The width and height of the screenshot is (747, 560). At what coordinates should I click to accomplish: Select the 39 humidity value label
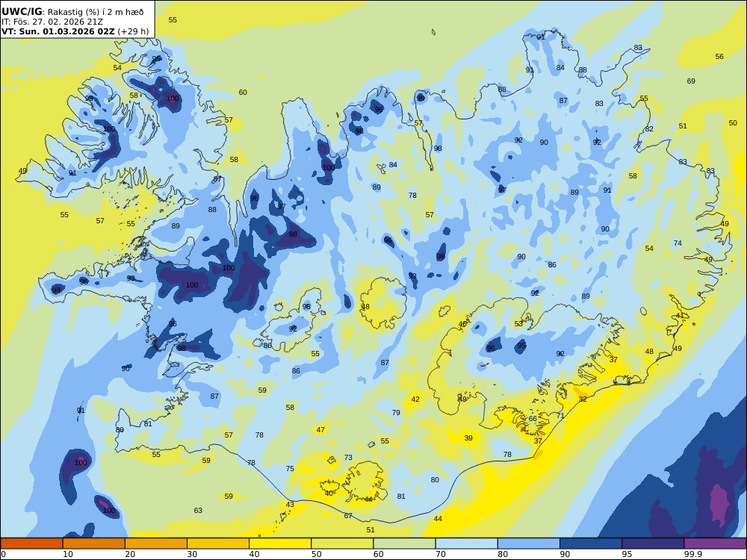(468, 438)
